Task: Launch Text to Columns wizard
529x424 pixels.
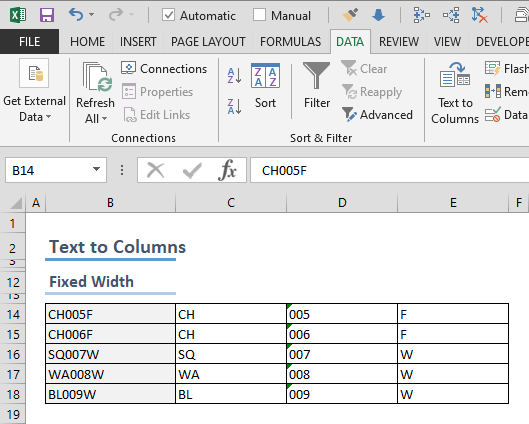Action: click(x=455, y=93)
